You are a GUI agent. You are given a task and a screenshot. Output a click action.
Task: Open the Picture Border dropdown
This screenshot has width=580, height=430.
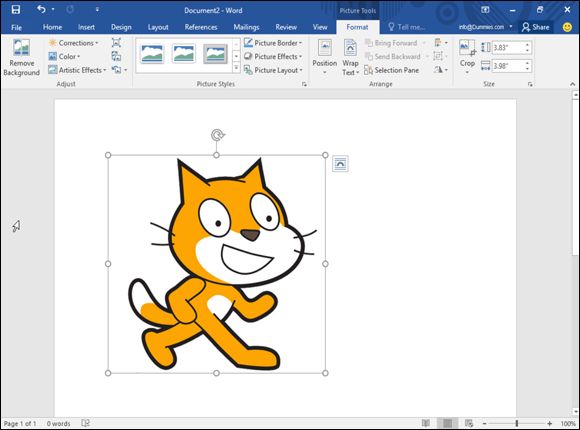tap(273, 43)
